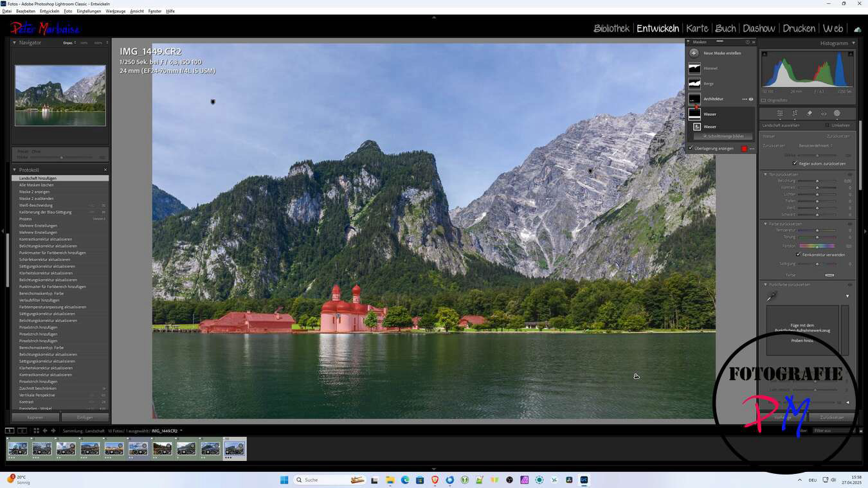Open the Bearbeiten menu
The height and width of the screenshot is (488, 868).
coord(26,11)
